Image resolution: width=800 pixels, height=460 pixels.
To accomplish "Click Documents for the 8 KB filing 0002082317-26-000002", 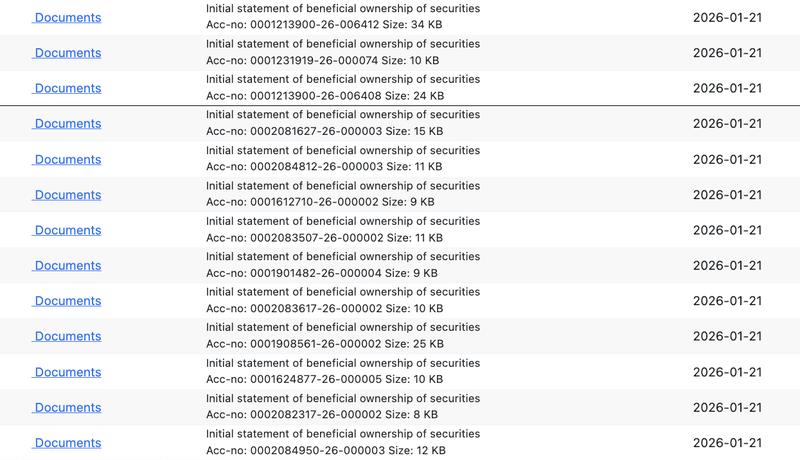I will [x=67, y=408].
